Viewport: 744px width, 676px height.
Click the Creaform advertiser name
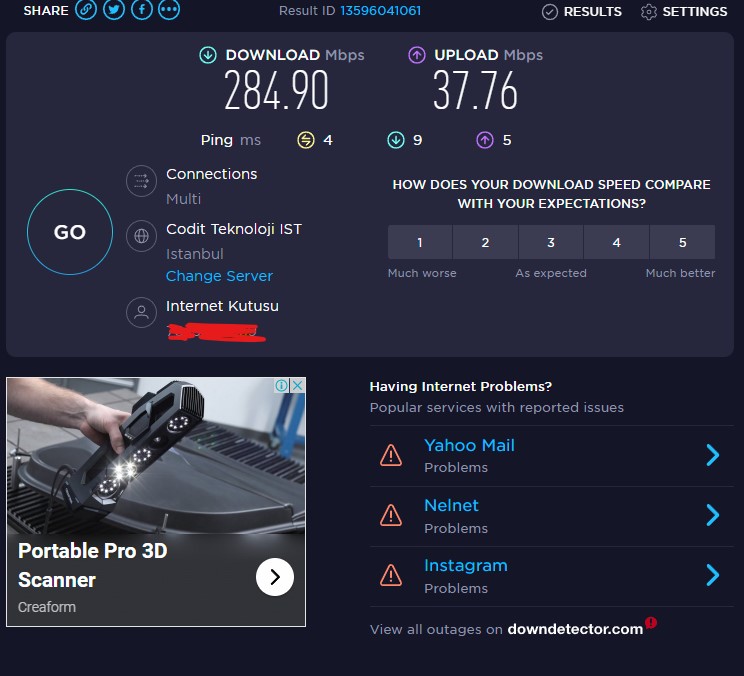(x=47, y=607)
